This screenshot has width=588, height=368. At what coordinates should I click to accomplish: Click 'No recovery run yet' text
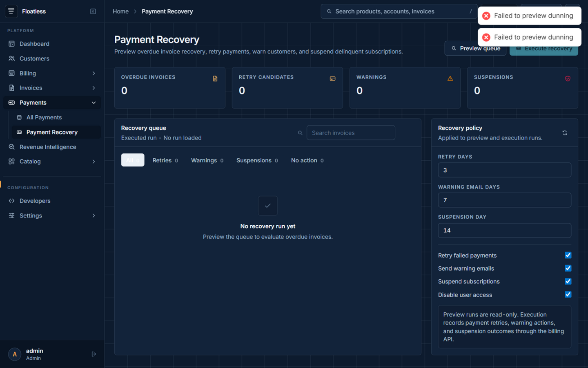(x=268, y=226)
